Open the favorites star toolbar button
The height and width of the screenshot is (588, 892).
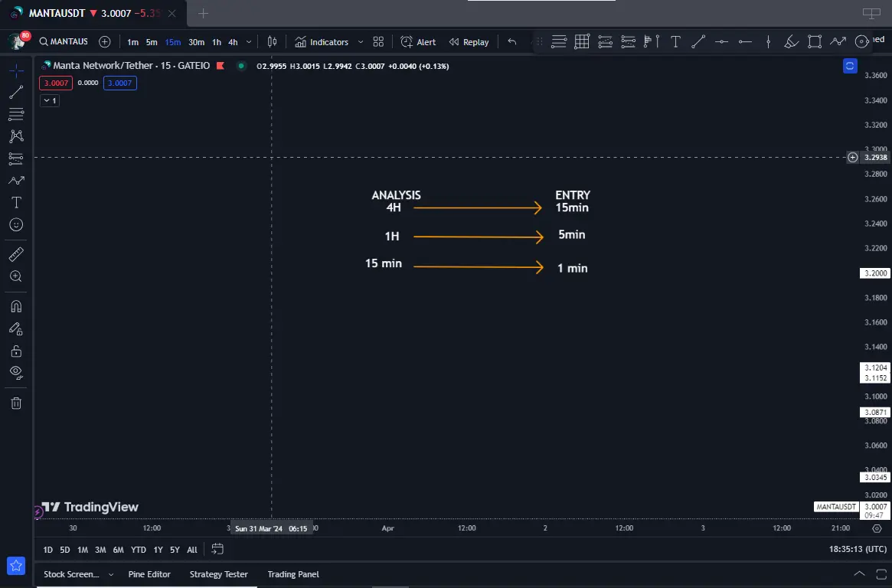[x=16, y=565]
